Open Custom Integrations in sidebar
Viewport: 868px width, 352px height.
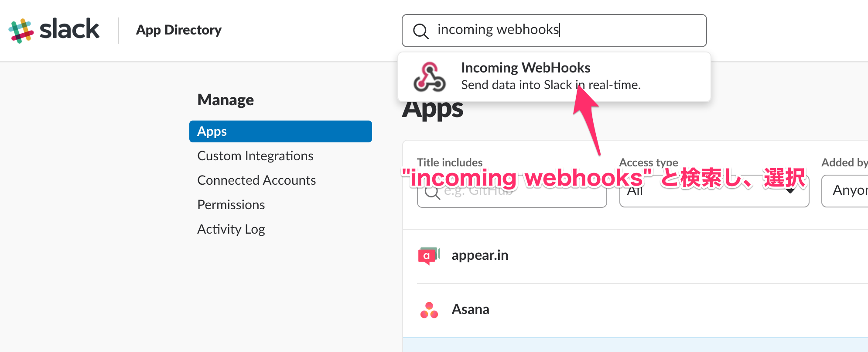point(255,156)
